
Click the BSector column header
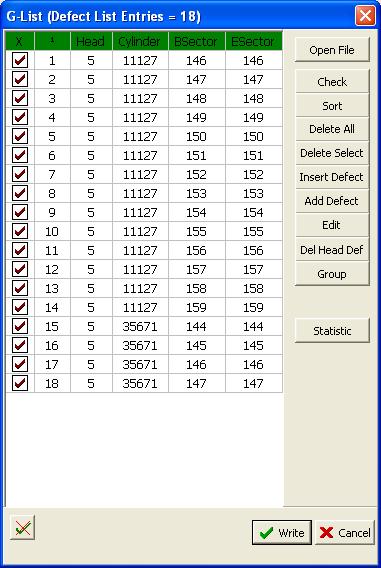(197, 41)
